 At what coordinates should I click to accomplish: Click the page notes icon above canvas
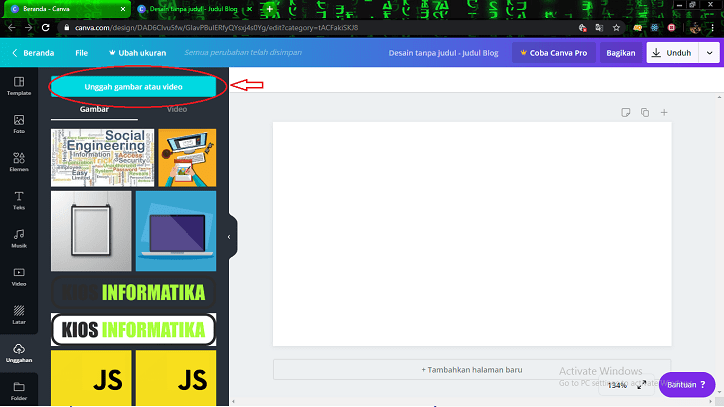point(626,112)
